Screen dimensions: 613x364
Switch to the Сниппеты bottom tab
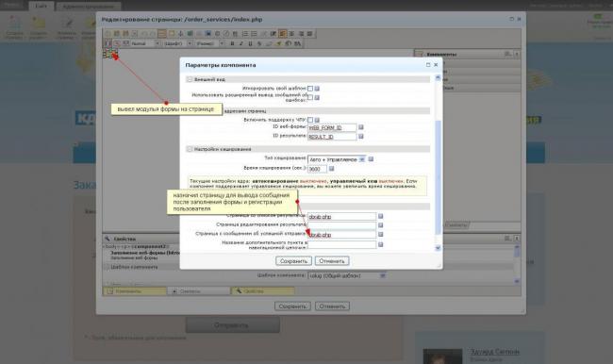coord(199,290)
